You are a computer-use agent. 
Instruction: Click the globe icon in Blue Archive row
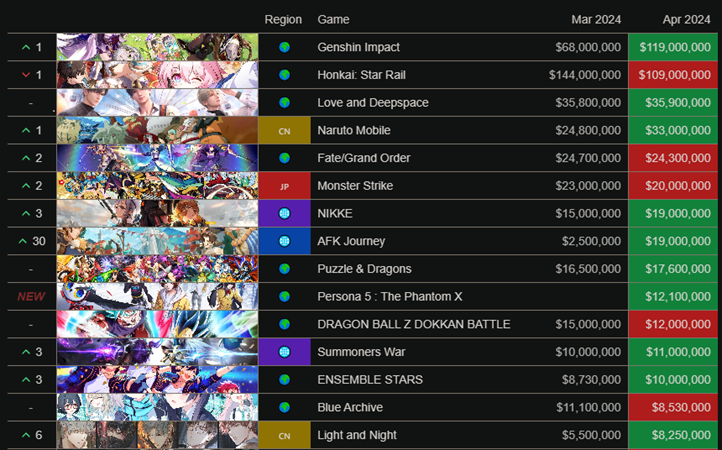tap(285, 407)
